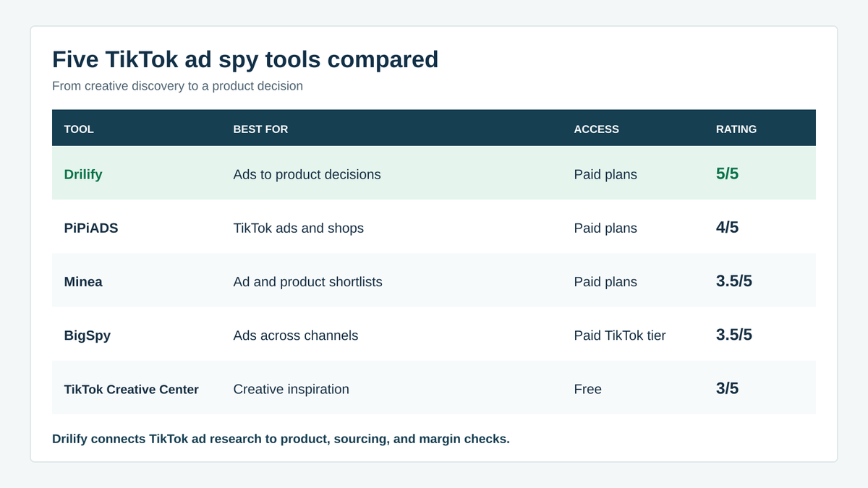Viewport: 868px width, 488px height.
Task: Click 'Paid plans' in the PiPiADS row
Action: 605,228
